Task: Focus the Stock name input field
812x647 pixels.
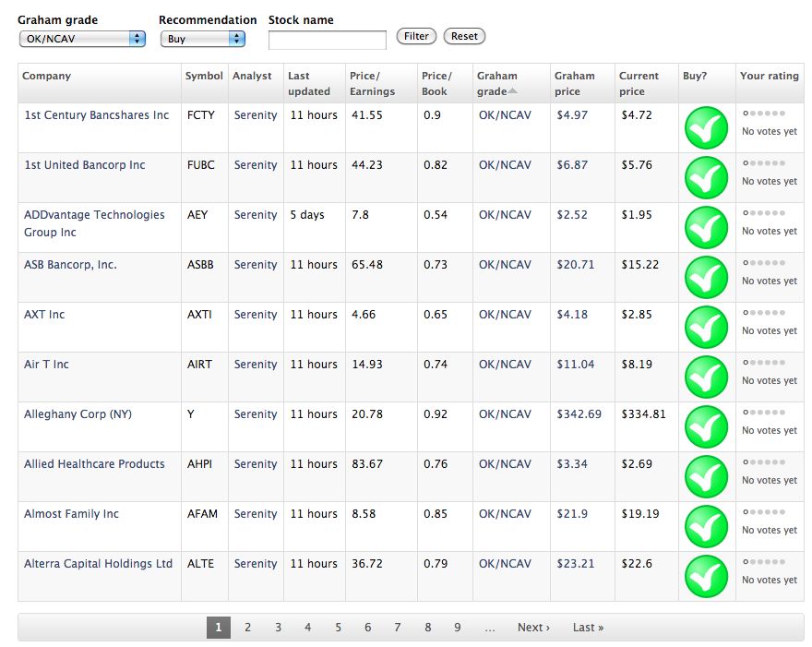Action: tap(328, 40)
